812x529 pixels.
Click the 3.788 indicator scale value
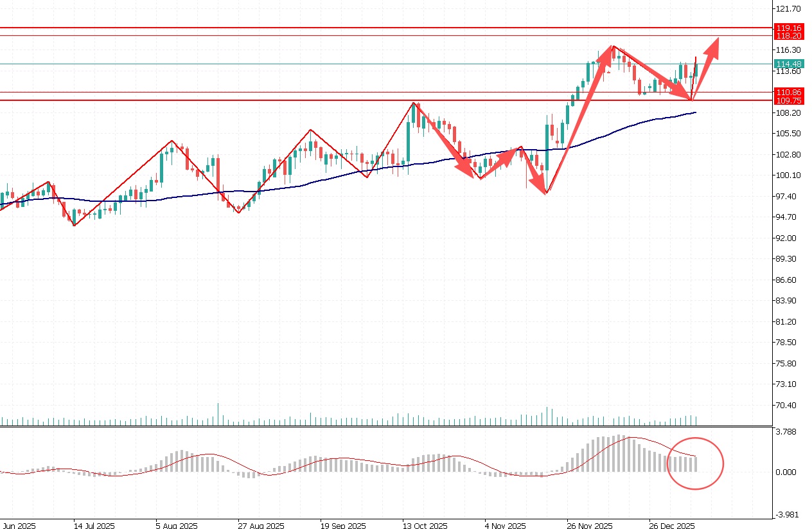[786, 432]
